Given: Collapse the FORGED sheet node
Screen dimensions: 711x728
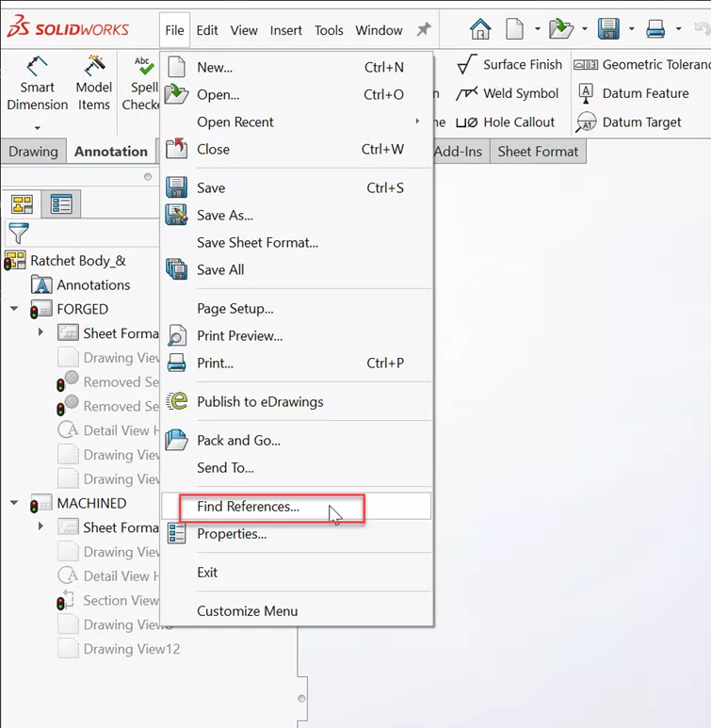Looking at the screenshot, I should click(x=14, y=309).
